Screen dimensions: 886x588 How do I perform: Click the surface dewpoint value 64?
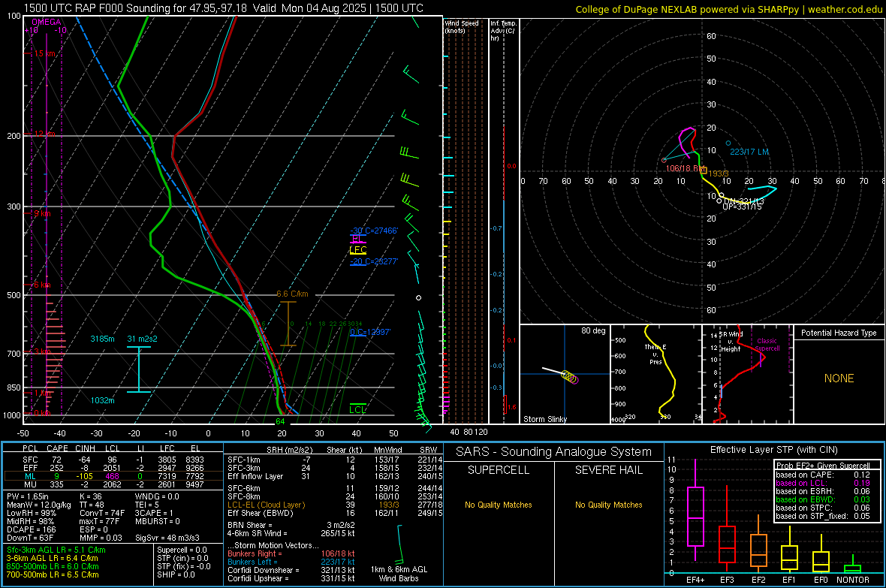280,422
